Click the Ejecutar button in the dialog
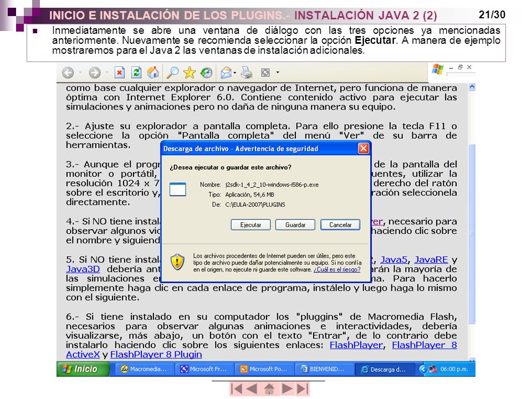Image resolution: width=532 pixels, height=399 pixels. pyautogui.click(x=250, y=225)
